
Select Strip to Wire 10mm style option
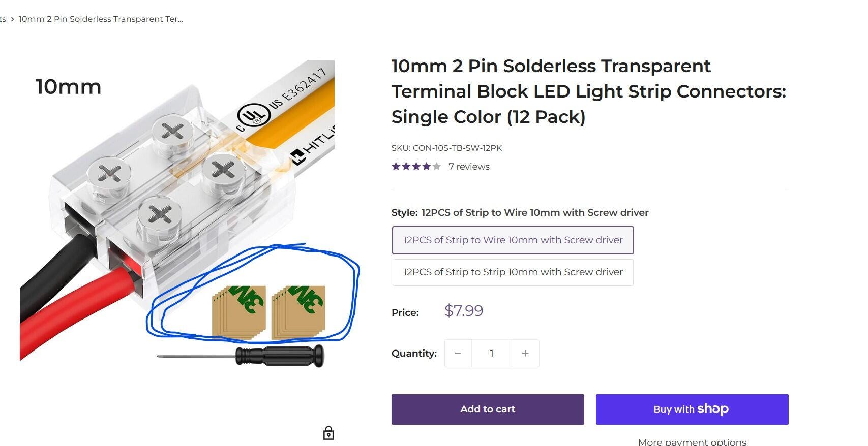click(x=513, y=240)
